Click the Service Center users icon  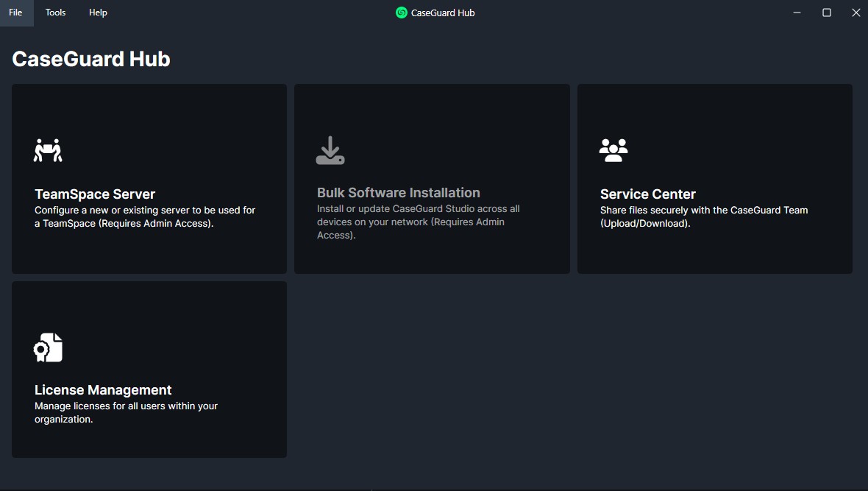[x=613, y=150]
